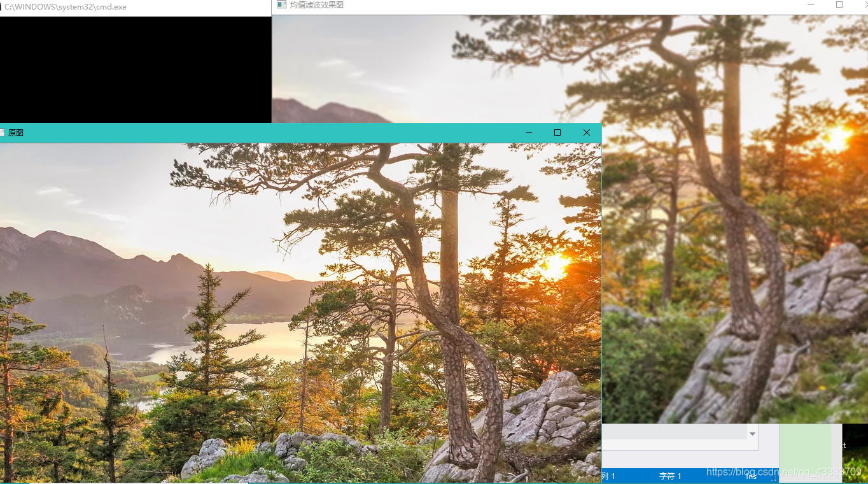Maximize the 原图 window
The height and width of the screenshot is (484, 868).
point(557,132)
